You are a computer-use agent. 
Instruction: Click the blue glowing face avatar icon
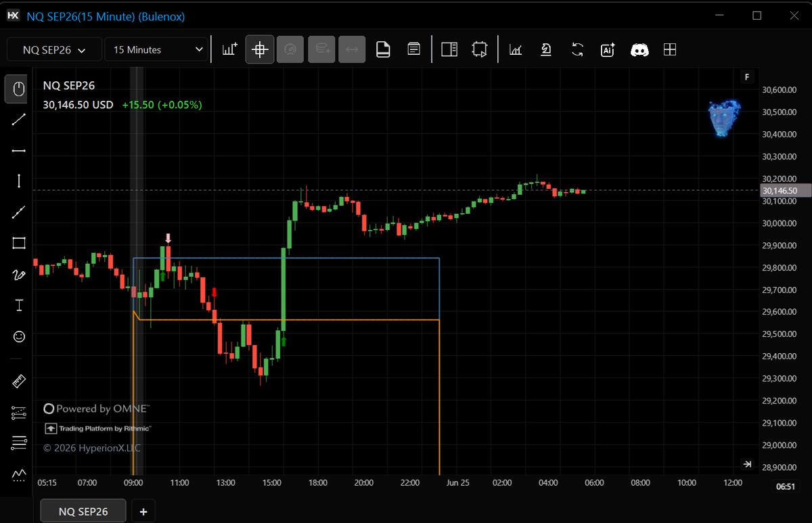pos(724,120)
